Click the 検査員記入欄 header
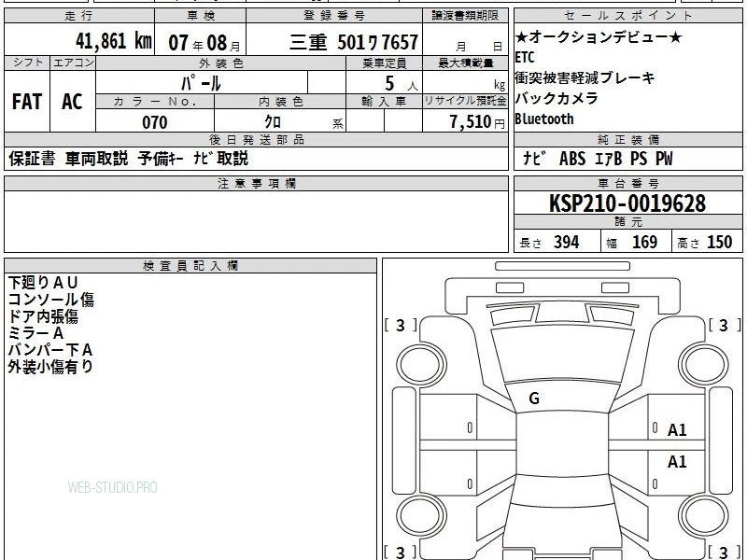Image resolution: width=747 pixels, height=560 pixels. 190,266
